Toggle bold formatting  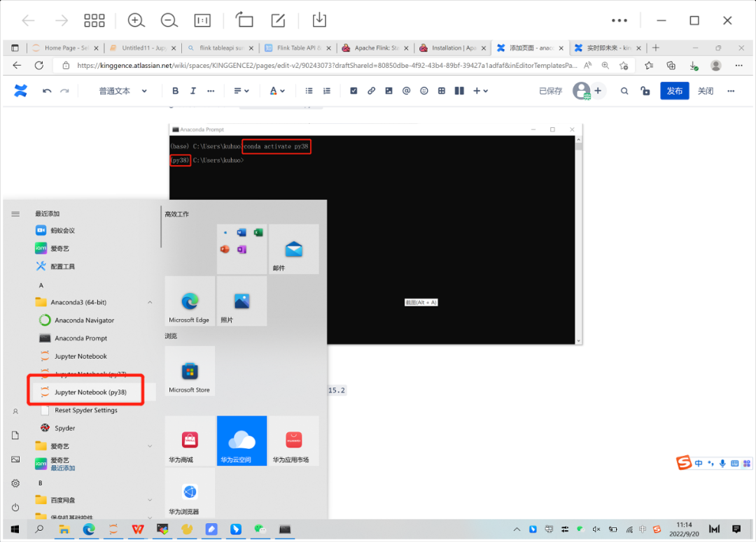[x=176, y=91]
